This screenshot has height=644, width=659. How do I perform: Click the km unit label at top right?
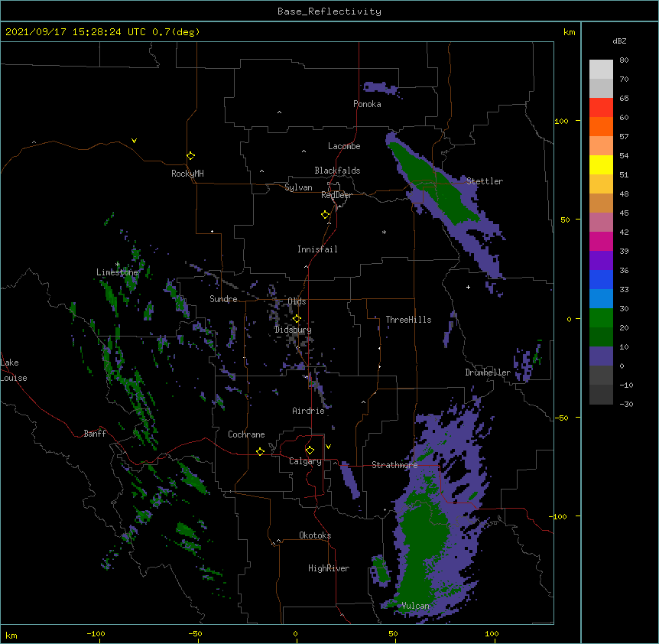tap(569, 32)
